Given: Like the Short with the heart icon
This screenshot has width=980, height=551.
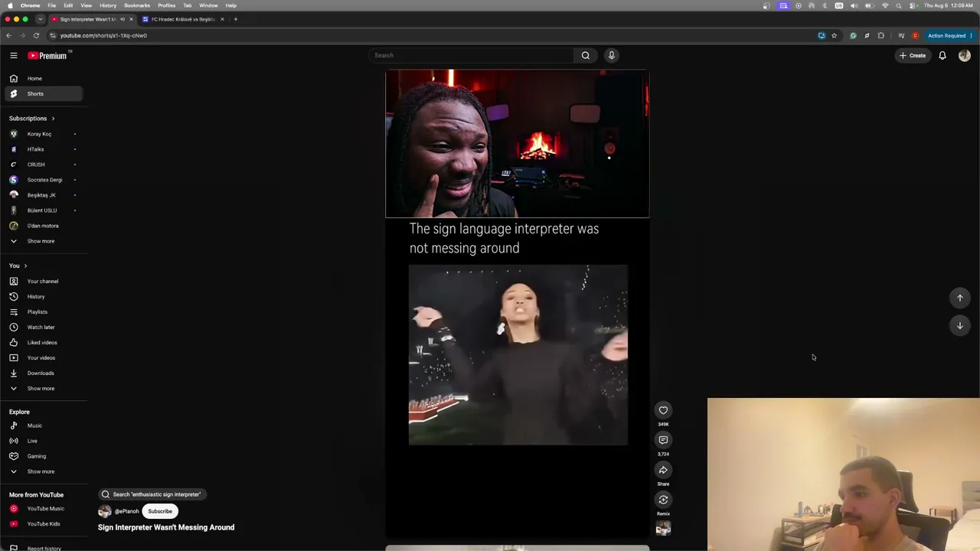Looking at the screenshot, I should [663, 410].
